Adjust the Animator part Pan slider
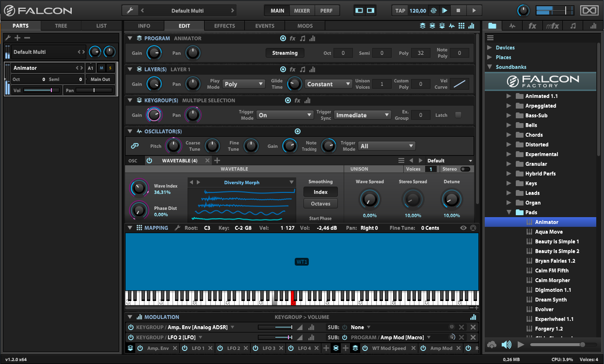This screenshot has width=604, height=364. pos(94,90)
